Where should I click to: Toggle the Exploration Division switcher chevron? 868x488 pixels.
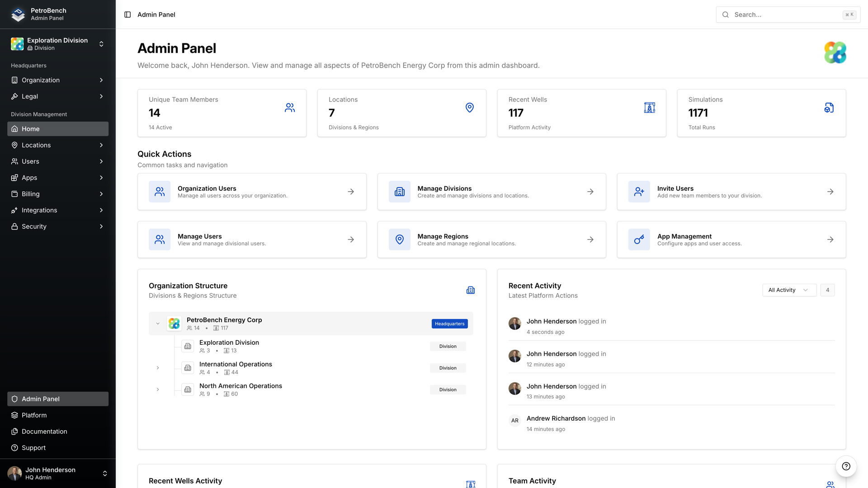[101, 44]
